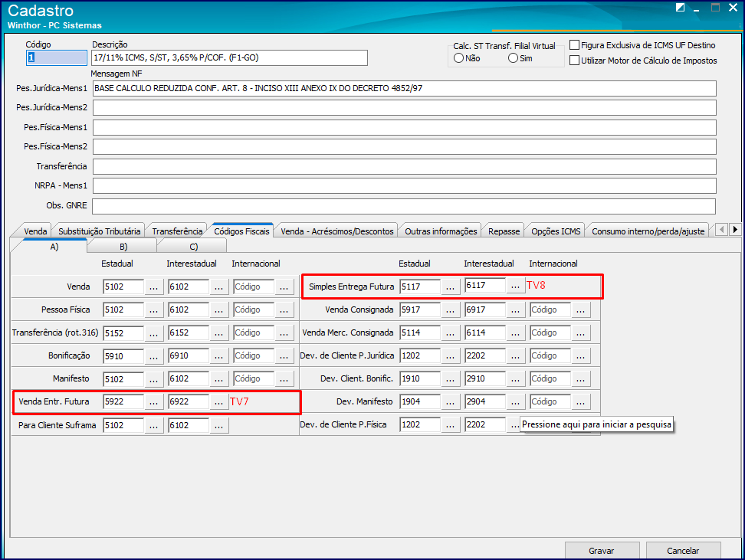Open search for Para Cliente Suframa Estadual
Screen dimensions: 745x560
(153, 426)
